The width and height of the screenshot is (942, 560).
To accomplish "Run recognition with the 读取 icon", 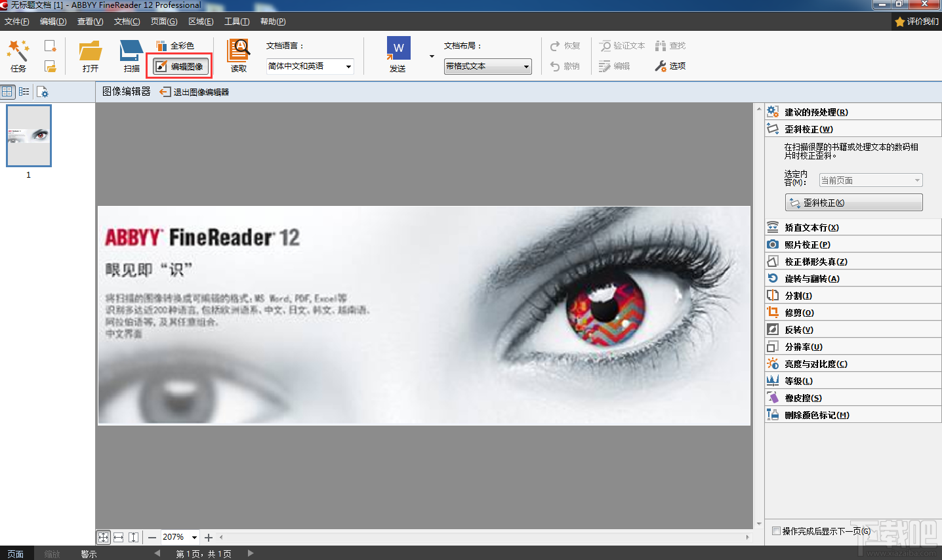I will (x=238, y=55).
